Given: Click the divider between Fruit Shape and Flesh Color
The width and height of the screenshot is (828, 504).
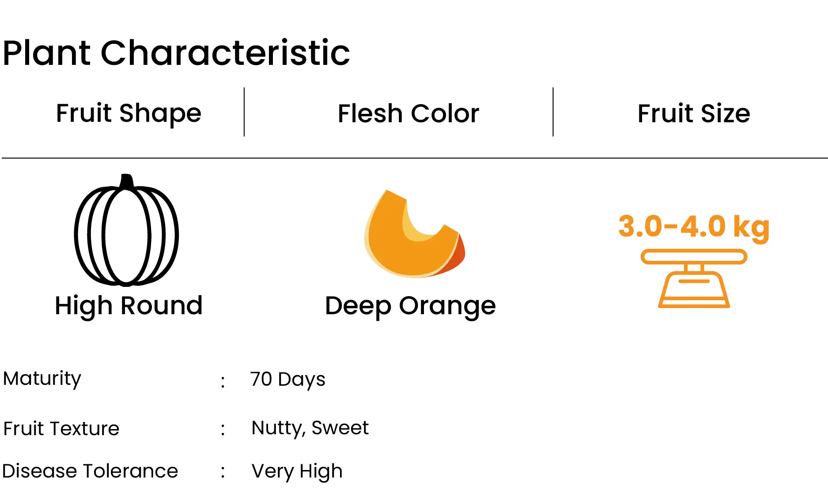Looking at the screenshot, I should click(x=244, y=112).
